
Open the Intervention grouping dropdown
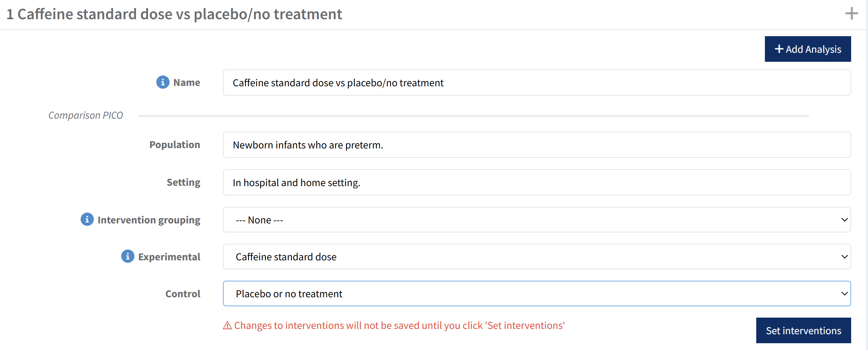point(537,220)
